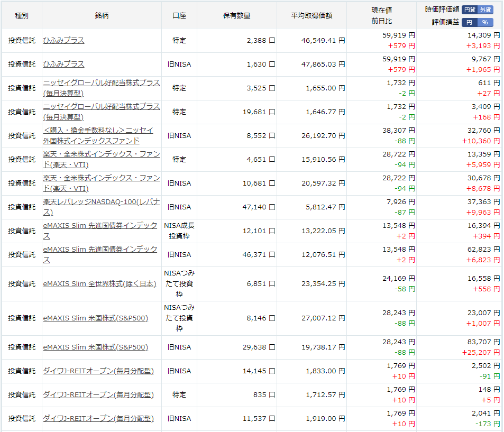Open eMAXIS Slim S&P500 in 旧NISA
The height and width of the screenshot is (432, 504).
click(96, 347)
